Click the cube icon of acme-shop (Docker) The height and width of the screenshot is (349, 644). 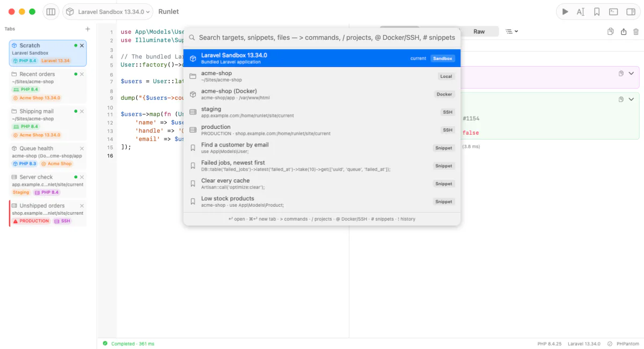(x=193, y=94)
